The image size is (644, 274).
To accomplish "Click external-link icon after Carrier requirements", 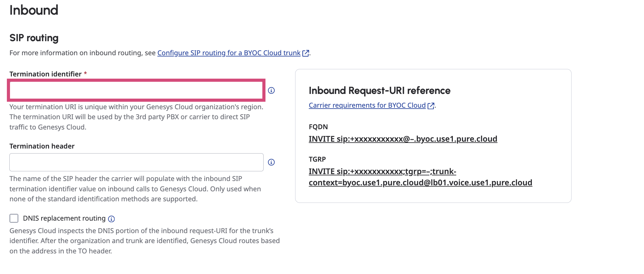I will 431,106.
